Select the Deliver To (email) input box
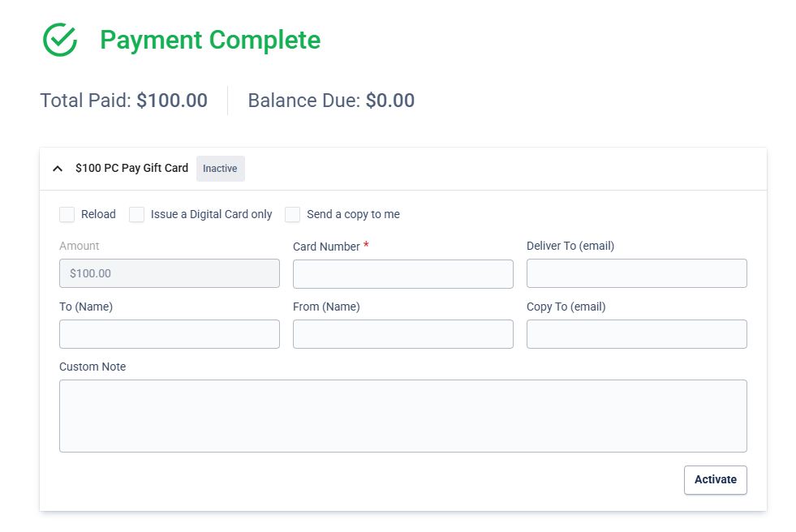Screen dimensions: 796x532 (x=637, y=273)
